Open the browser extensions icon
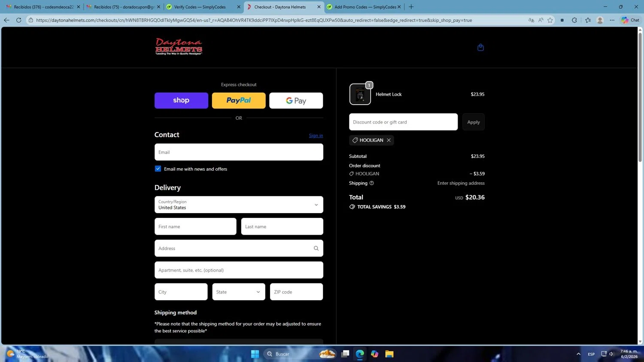Screen dimensions: 644x362 click(574, 20)
